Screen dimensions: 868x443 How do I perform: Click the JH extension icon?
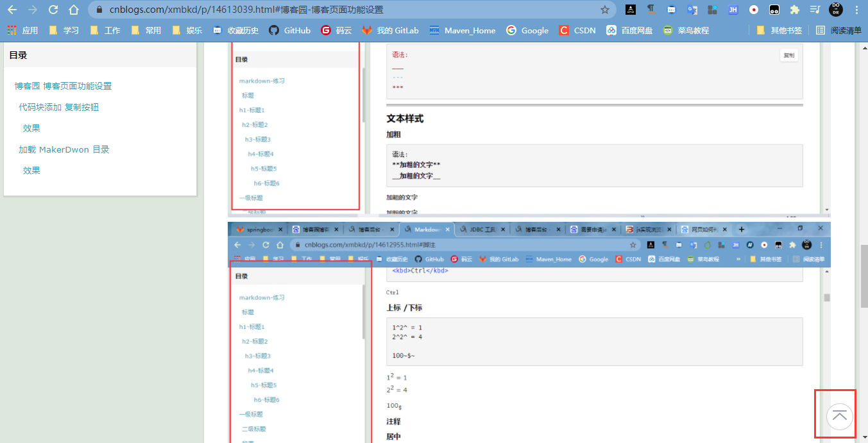coord(733,10)
